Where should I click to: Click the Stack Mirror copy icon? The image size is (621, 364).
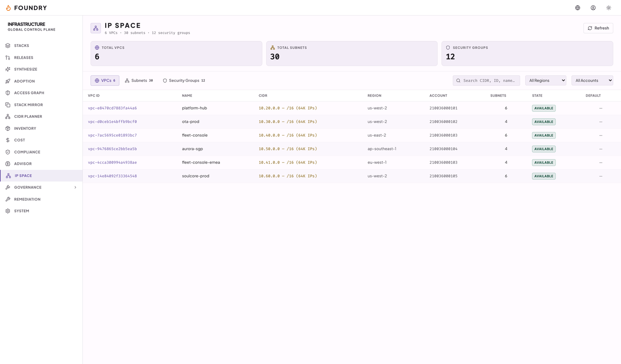click(8, 105)
